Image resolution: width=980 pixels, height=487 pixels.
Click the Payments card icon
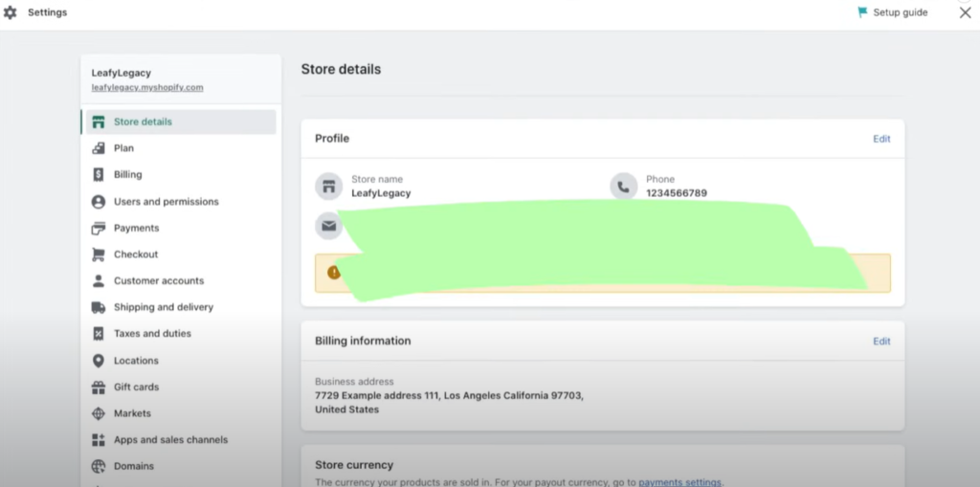click(x=99, y=228)
